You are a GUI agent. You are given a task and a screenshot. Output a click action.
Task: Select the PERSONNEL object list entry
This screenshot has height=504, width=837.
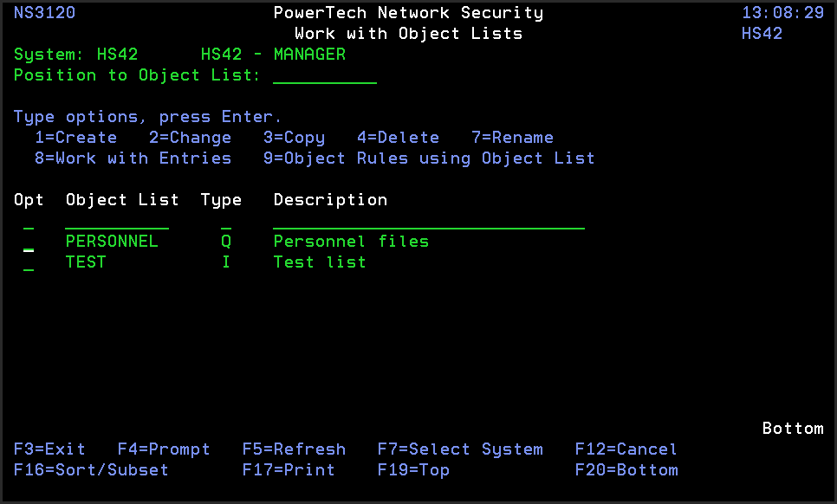tap(112, 242)
